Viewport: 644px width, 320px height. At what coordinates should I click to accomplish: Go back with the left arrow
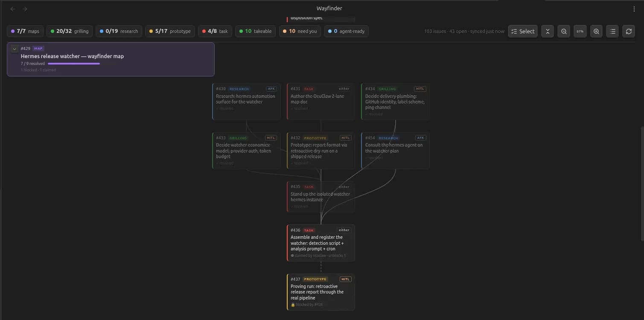(13, 9)
